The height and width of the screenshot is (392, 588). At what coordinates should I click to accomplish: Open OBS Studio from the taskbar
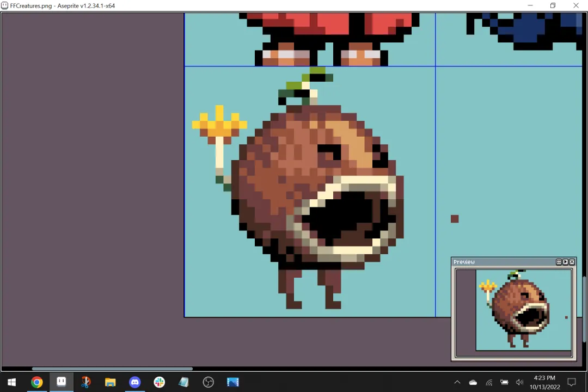pyautogui.click(x=208, y=382)
